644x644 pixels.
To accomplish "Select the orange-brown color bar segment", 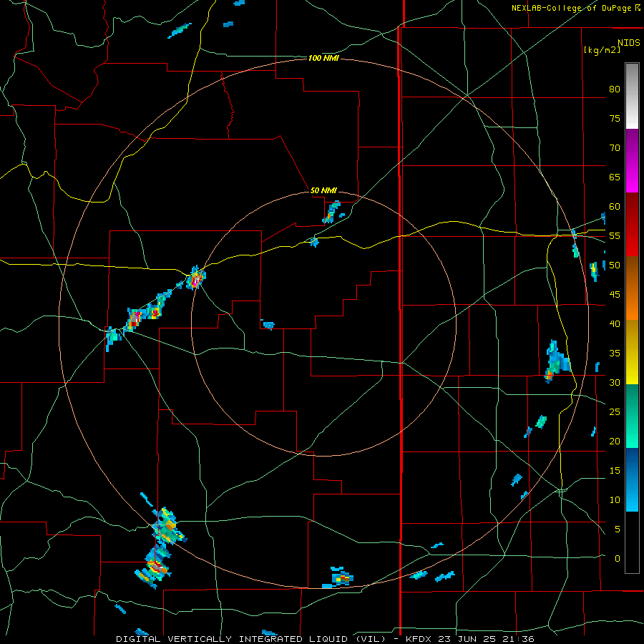I will tap(632, 288).
